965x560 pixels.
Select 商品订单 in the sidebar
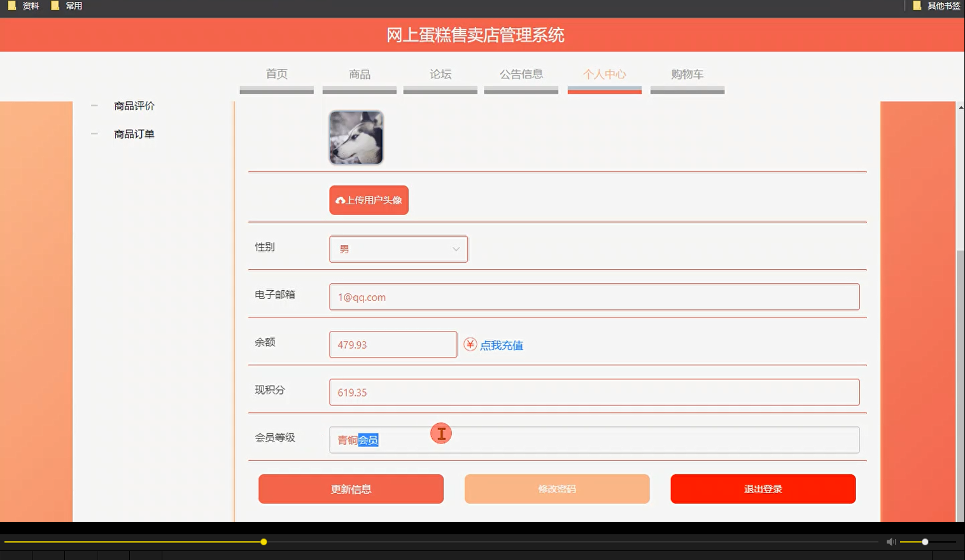click(x=134, y=134)
